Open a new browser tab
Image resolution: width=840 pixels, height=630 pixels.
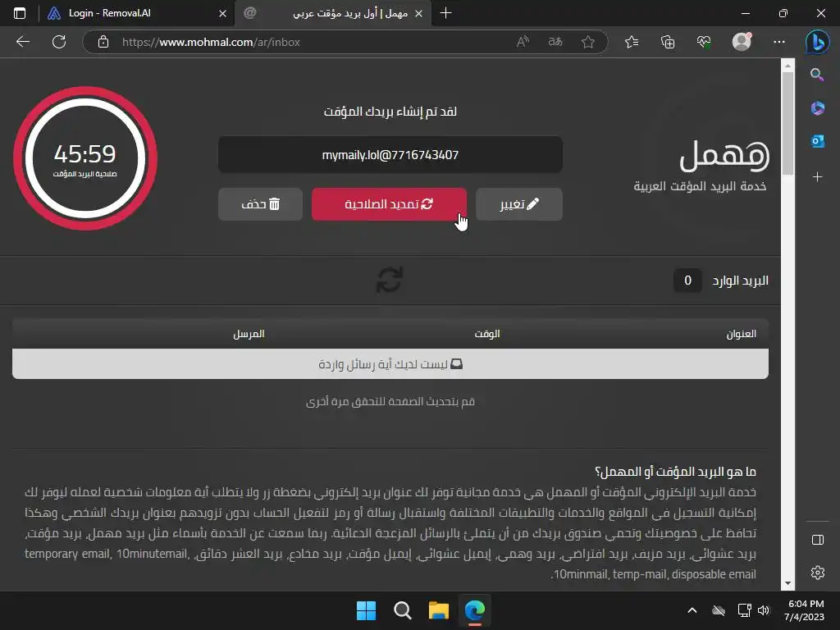point(445,13)
